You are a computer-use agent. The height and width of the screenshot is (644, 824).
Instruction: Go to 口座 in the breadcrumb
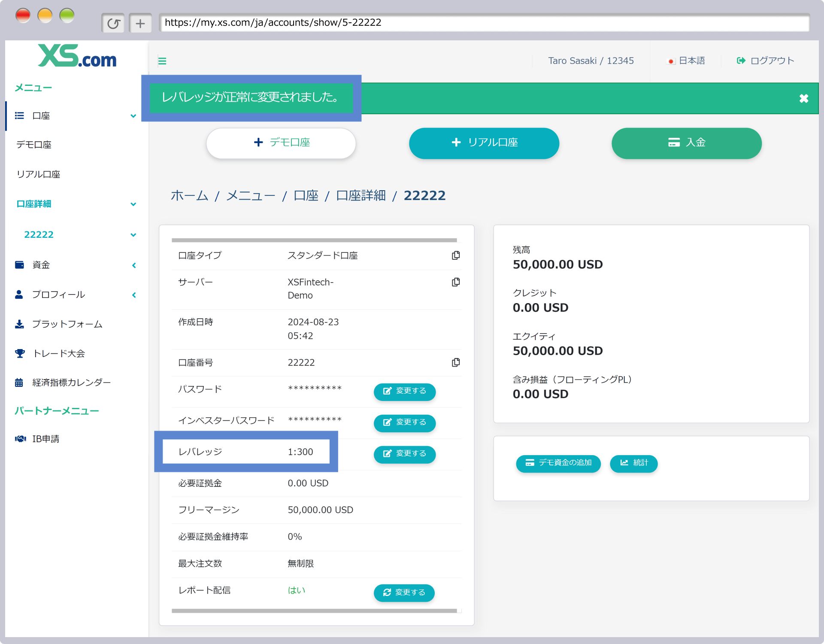point(306,196)
